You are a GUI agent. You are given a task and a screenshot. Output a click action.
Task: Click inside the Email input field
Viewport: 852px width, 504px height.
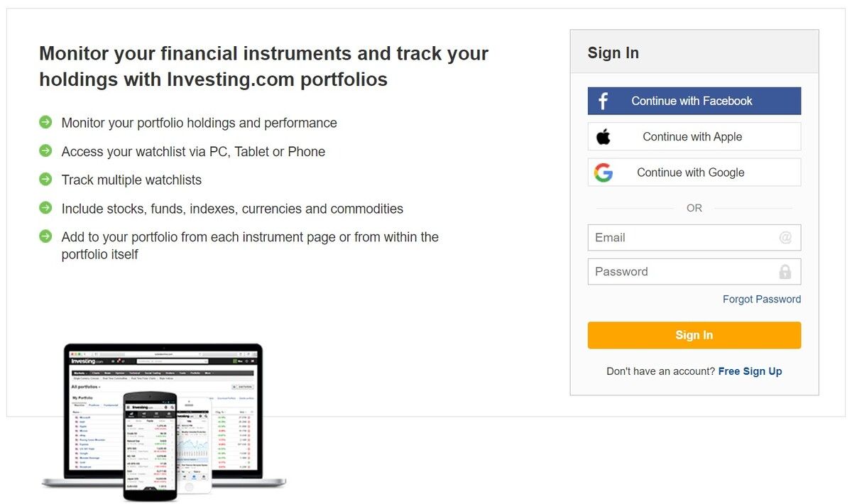point(674,237)
